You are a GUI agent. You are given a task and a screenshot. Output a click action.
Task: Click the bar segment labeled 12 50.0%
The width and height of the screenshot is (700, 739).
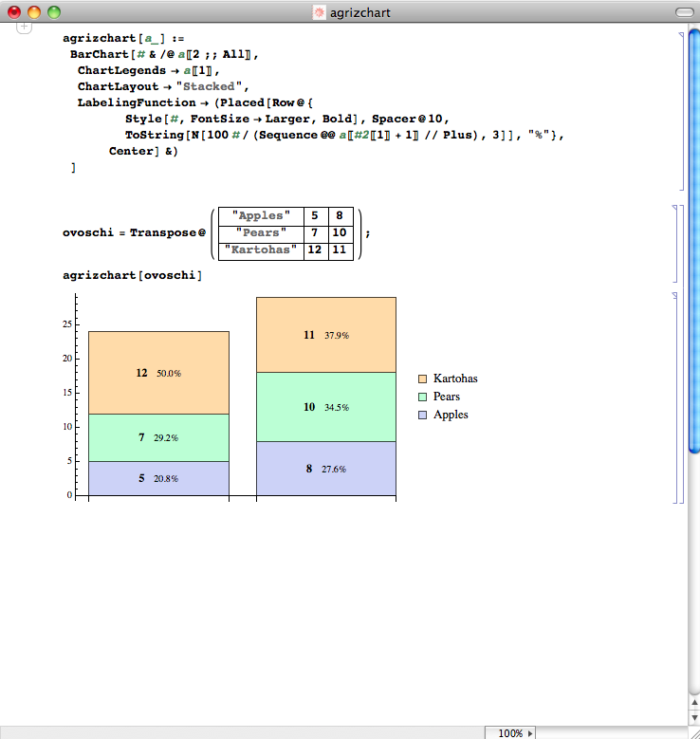pyautogui.click(x=158, y=372)
